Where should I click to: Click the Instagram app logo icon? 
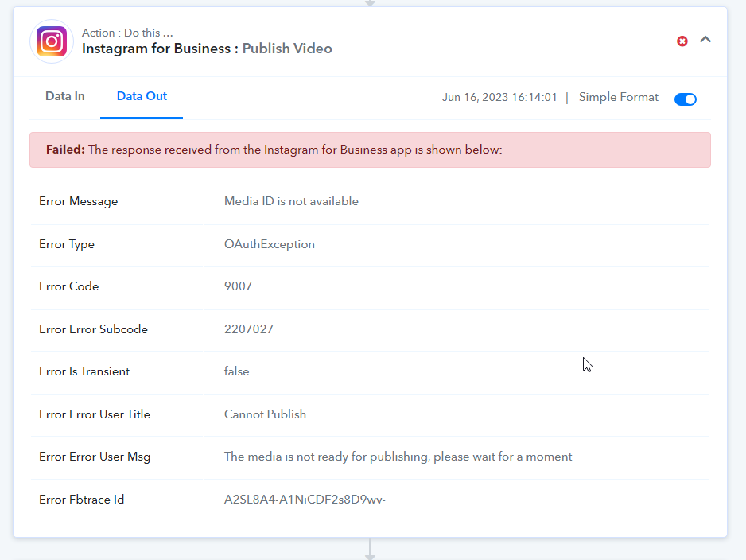pos(52,41)
